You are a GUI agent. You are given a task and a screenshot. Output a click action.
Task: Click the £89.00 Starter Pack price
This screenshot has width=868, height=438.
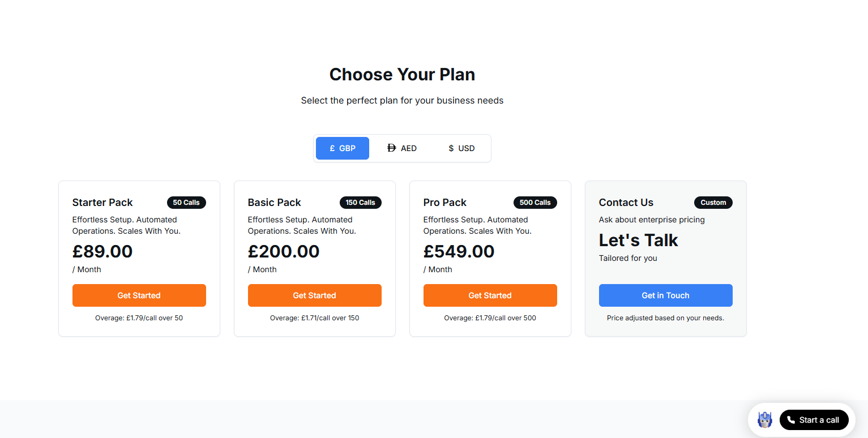(102, 251)
